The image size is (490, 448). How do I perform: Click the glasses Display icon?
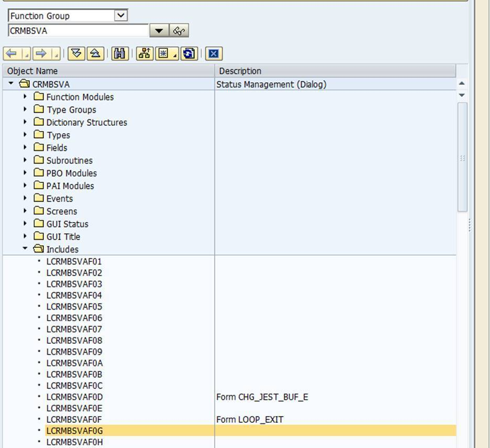pyautogui.click(x=179, y=31)
